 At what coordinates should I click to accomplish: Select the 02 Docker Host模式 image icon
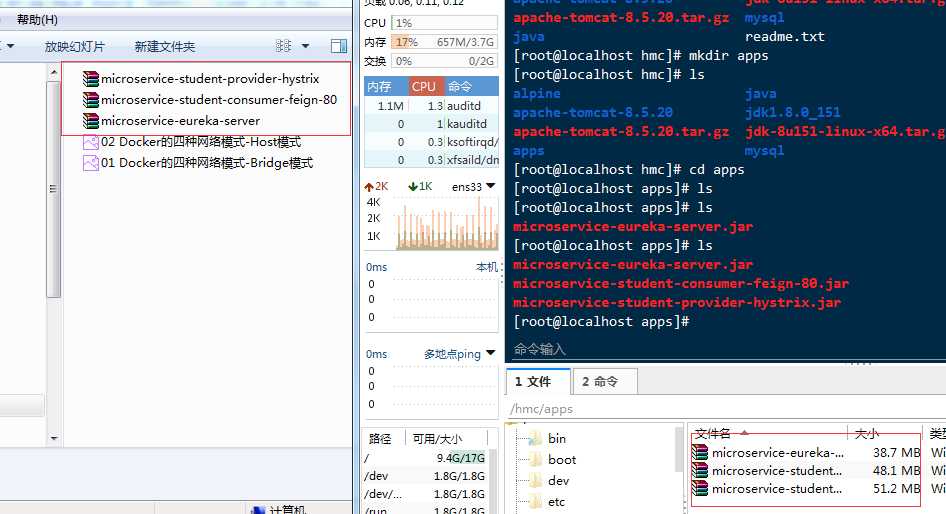pos(90,142)
